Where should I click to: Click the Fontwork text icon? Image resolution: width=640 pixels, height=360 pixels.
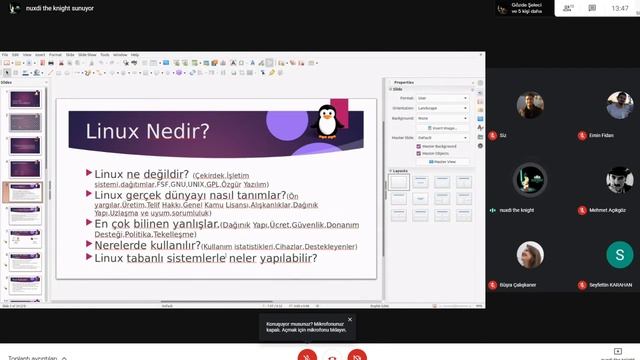tap(252, 63)
